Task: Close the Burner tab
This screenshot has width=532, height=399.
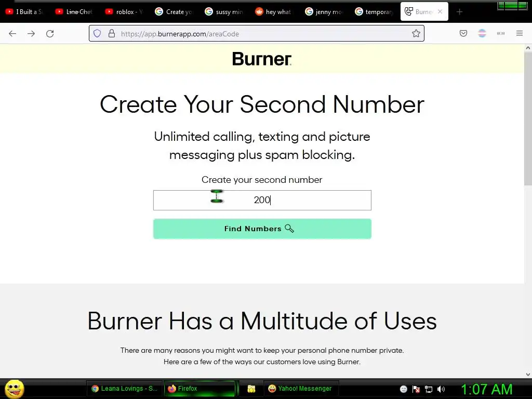Action: tap(440, 11)
